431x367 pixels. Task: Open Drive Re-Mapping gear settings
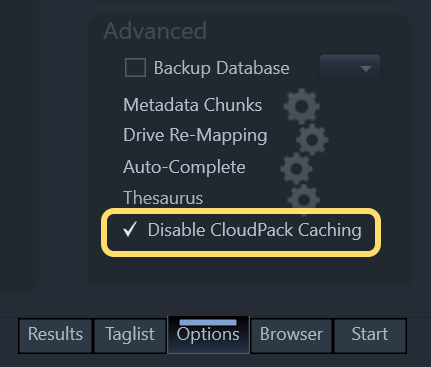(312, 140)
